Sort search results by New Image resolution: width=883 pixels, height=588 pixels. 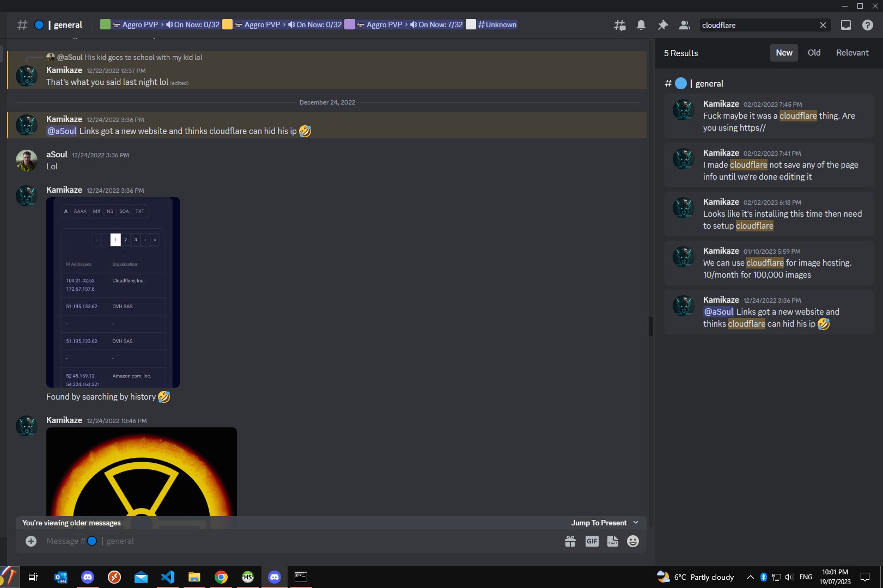tap(784, 53)
